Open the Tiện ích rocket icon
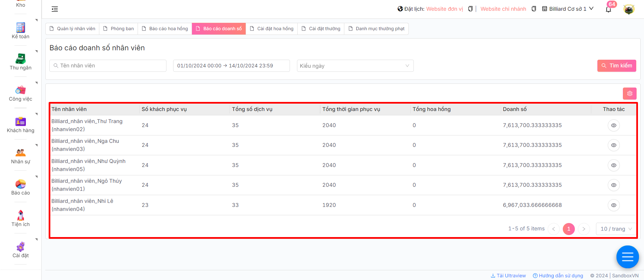This screenshot has height=280, width=644. point(20,215)
